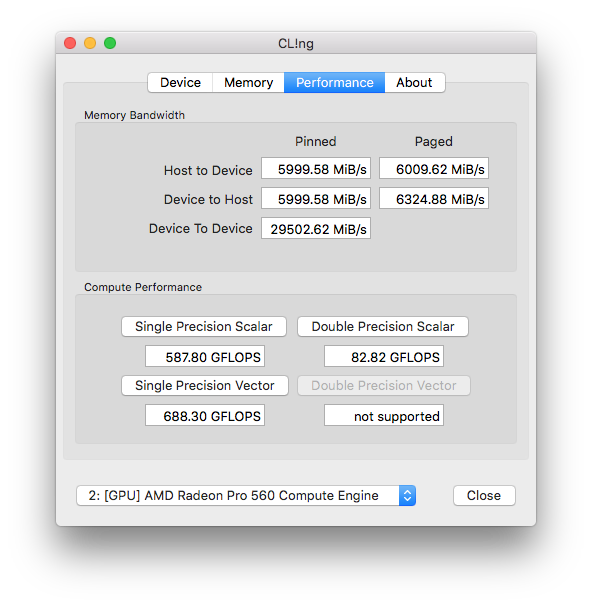The image size is (592, 606).
Task: Select the Device to Host pinned value field
Action: 316,198
